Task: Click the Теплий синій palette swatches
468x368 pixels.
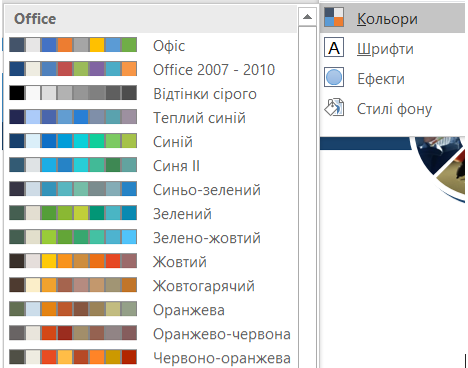Action: pos(73,117)
